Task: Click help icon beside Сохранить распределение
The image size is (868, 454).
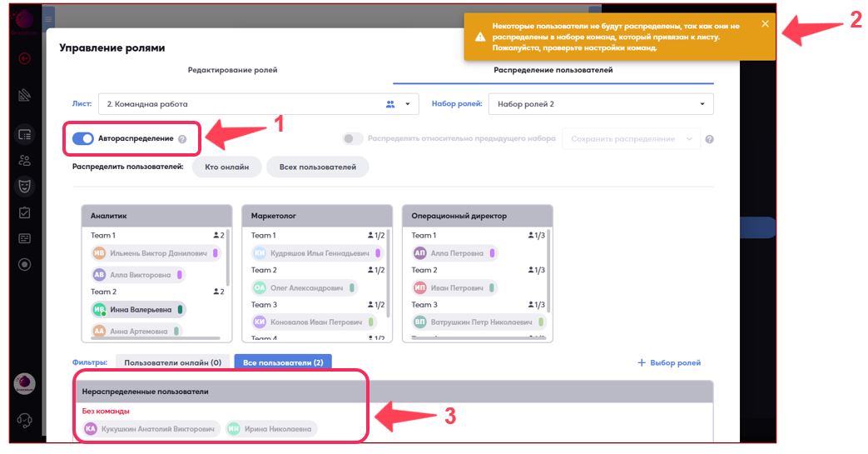Action: click(x=710, y=140)
